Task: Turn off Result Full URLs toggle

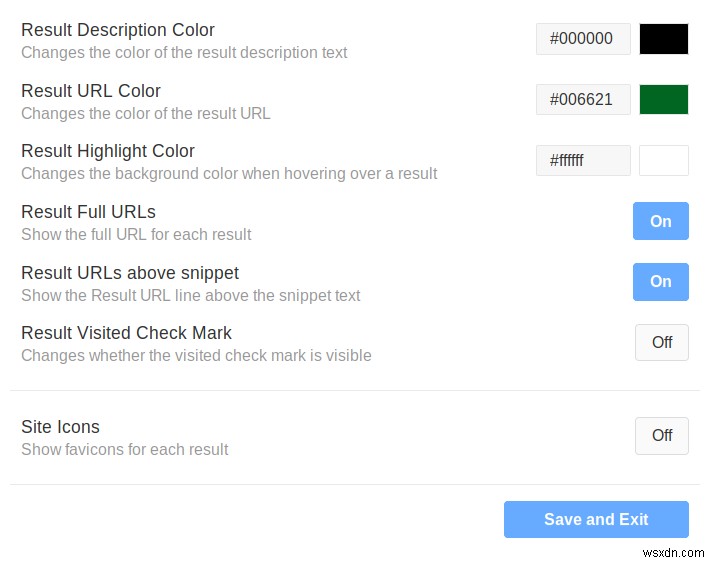Action: 660,221
